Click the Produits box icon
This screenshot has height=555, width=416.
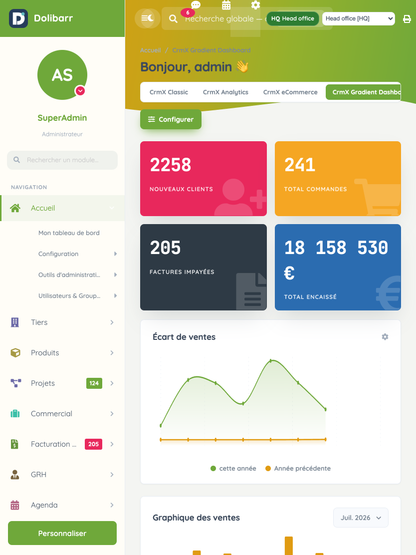pyautogui.click(x=15, y=353)
